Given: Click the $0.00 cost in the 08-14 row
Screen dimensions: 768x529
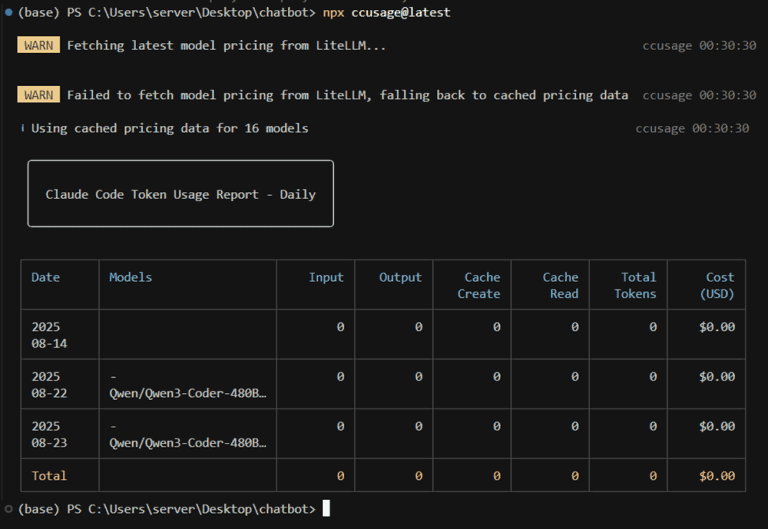Looking at the screenshot, I should [717, 327].
